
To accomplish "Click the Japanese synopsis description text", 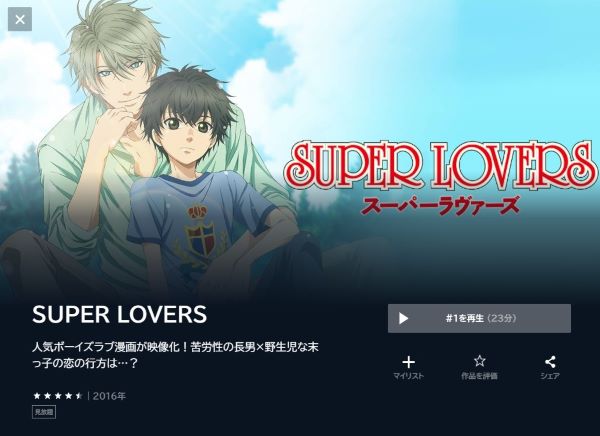I will pos(175,355).
